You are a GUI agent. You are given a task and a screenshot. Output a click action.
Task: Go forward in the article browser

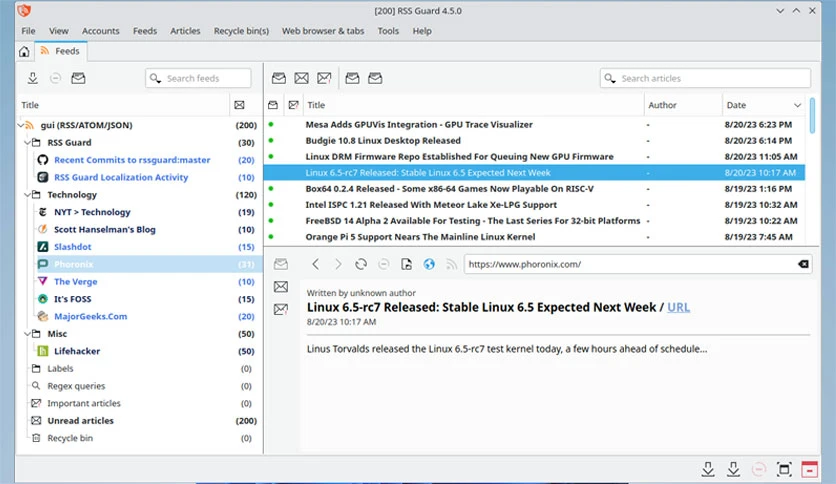coord(338,264)
